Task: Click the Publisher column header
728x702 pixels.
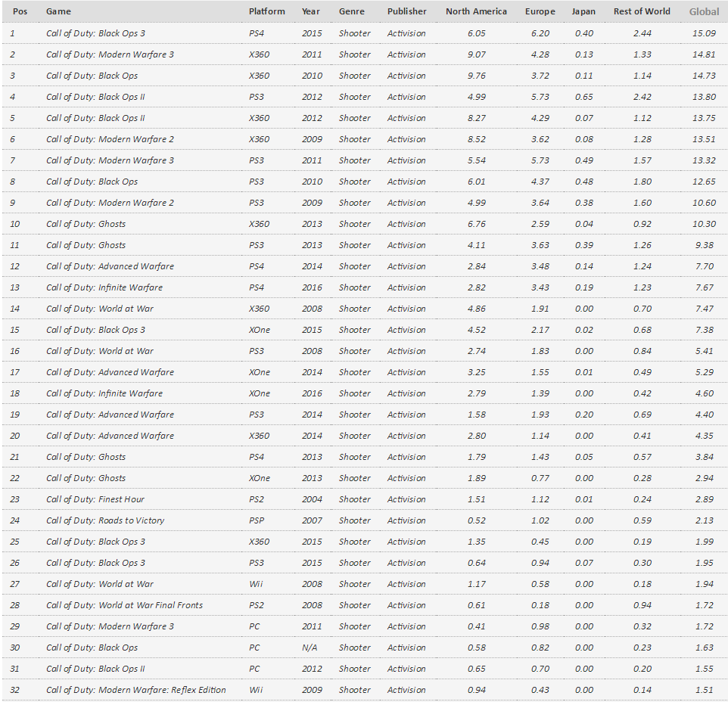Action: pyautogui.click(x=406, y=11)
